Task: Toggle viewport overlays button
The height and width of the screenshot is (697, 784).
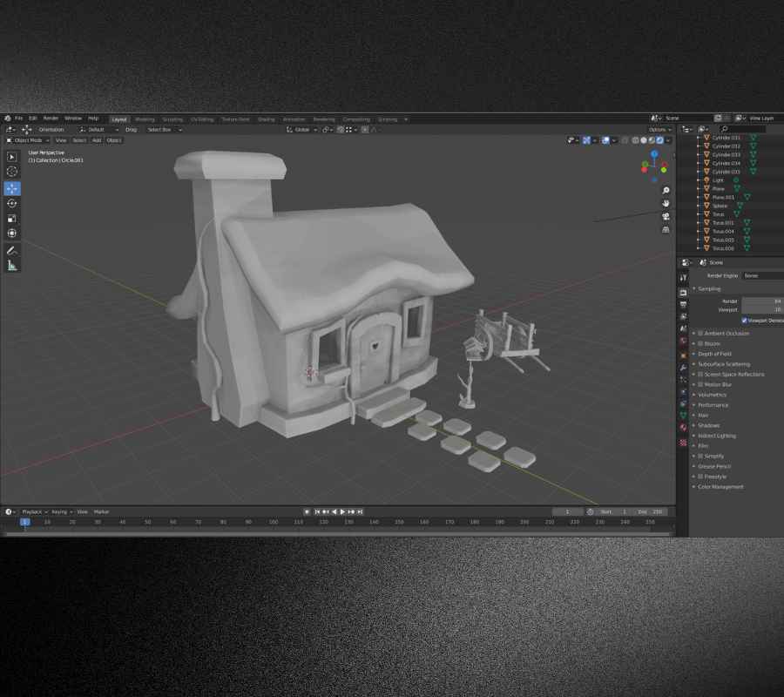Action: (605, 140)
